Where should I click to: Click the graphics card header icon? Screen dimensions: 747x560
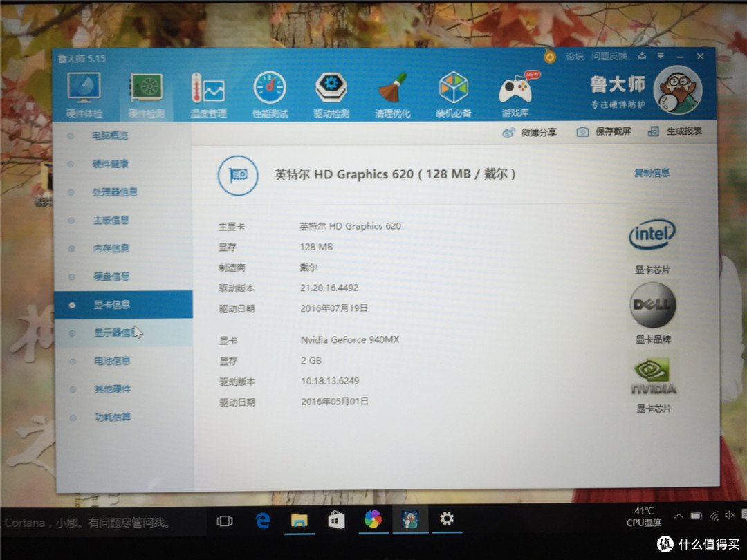(238, 175)
